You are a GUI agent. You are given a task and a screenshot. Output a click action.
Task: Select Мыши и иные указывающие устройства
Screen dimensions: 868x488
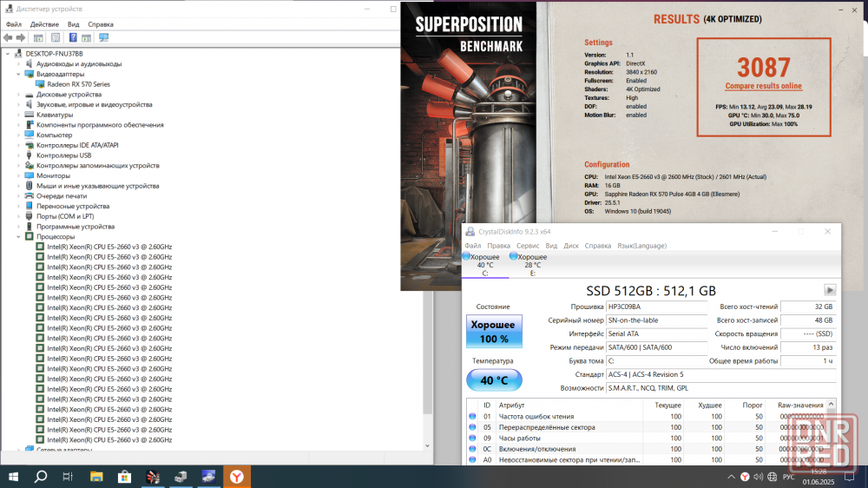97,186
